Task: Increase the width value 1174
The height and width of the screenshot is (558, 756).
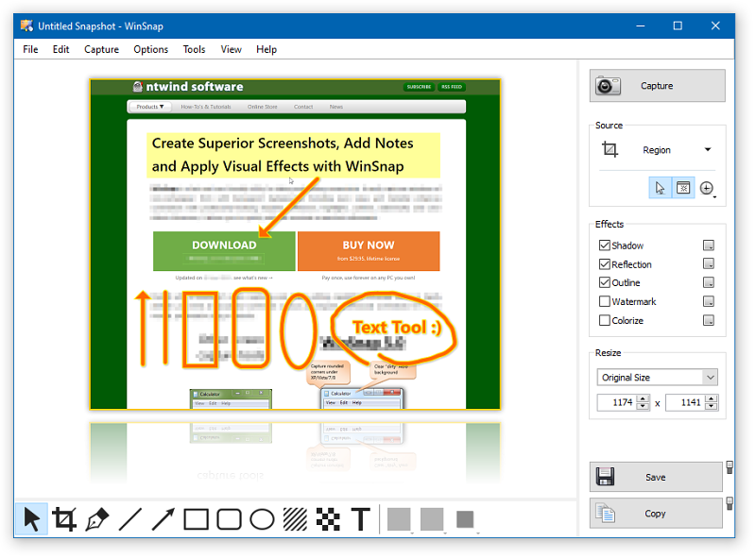Action: click(644, 398)
